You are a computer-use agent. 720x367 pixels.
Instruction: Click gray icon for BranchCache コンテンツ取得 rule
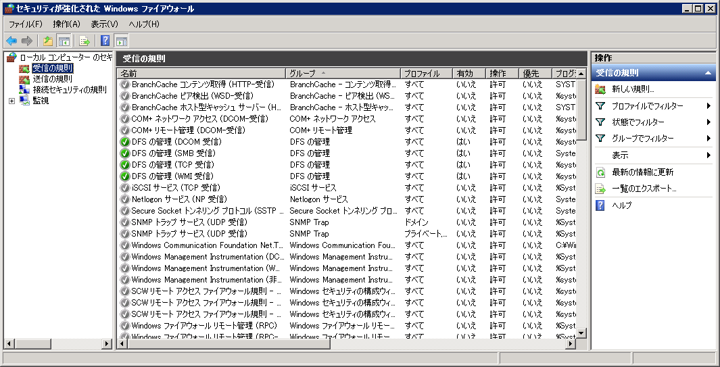click(x=124, y=85)
